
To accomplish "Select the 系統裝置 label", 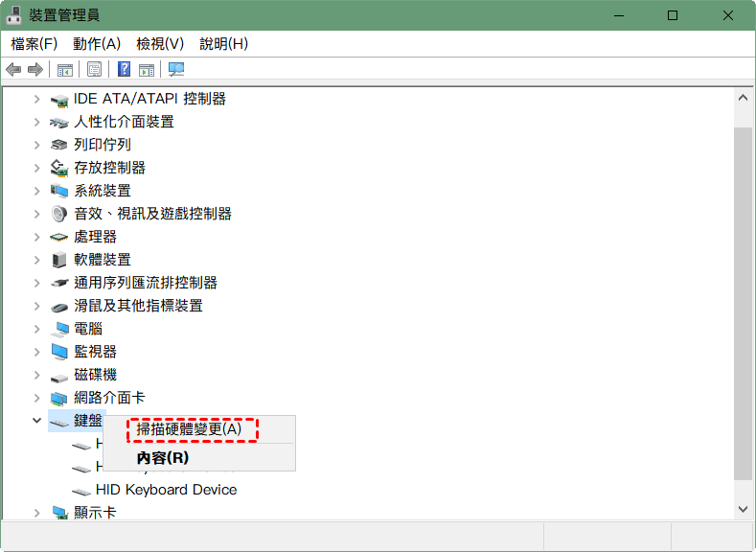I will click(x=103, y=191).
